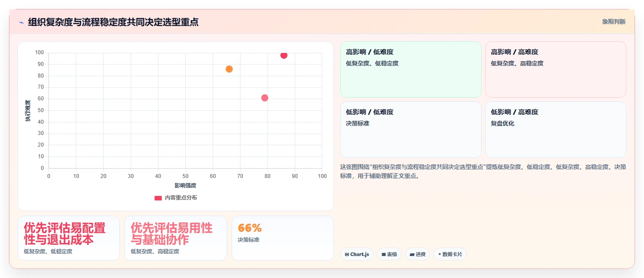This screenshot has width=644, height=278.
Task: Click the icon in the 进度 chip
Action: (x=412, y=254)
